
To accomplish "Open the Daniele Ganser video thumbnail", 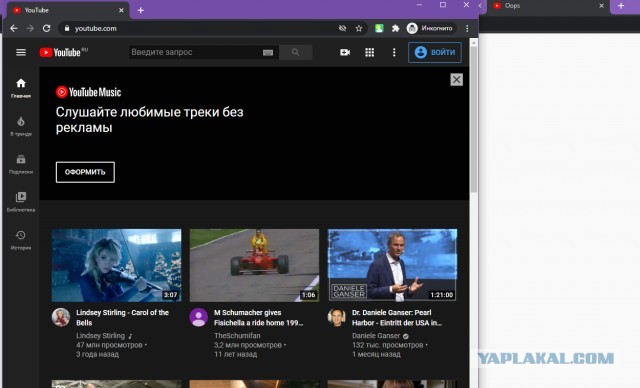I will [392, 265].
